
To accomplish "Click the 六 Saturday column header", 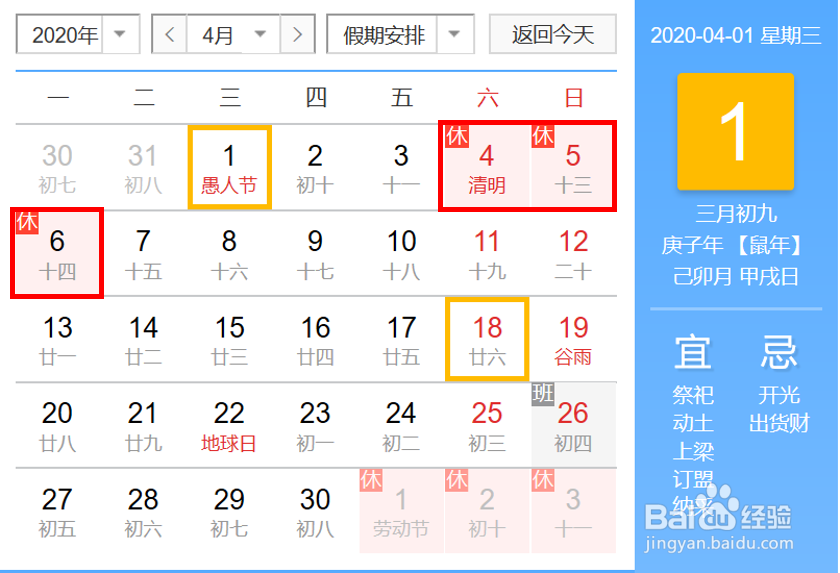I will [488, 98].
